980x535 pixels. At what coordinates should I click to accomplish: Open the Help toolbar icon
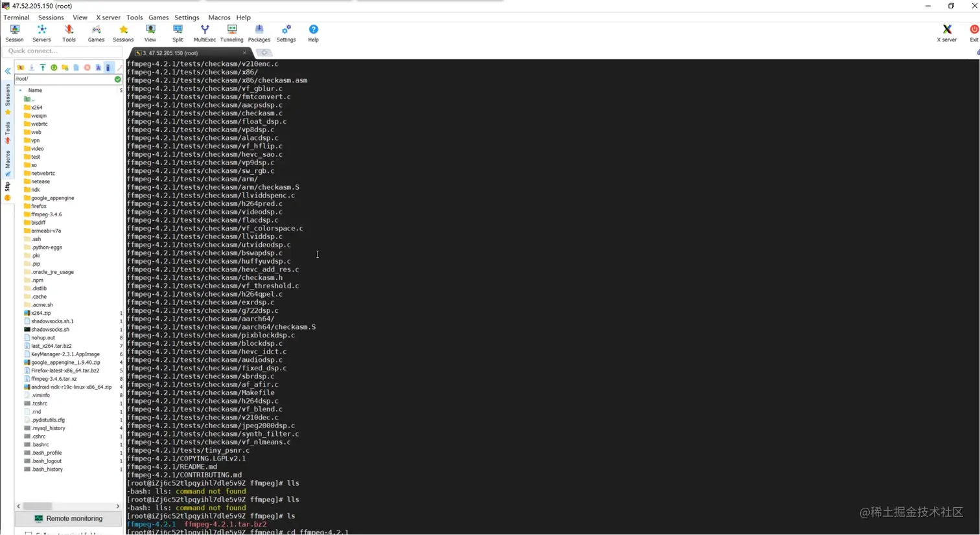313,33
